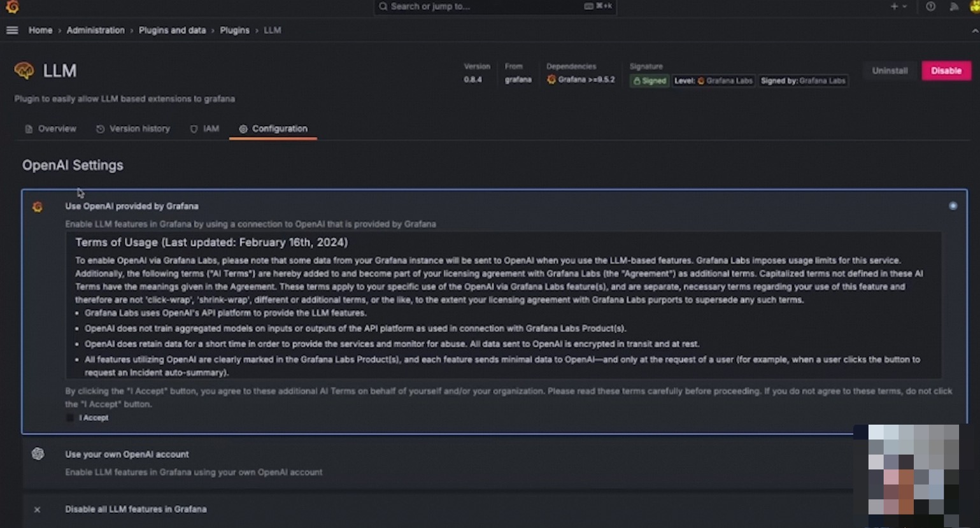Open the News feed icon

pos(953,6)
